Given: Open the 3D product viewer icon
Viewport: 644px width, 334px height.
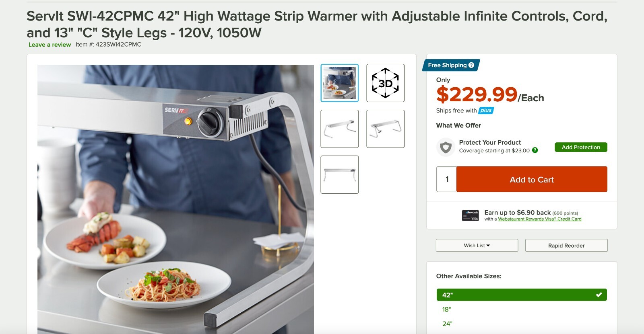Looking at the screenshot, I should click(385, 83).
